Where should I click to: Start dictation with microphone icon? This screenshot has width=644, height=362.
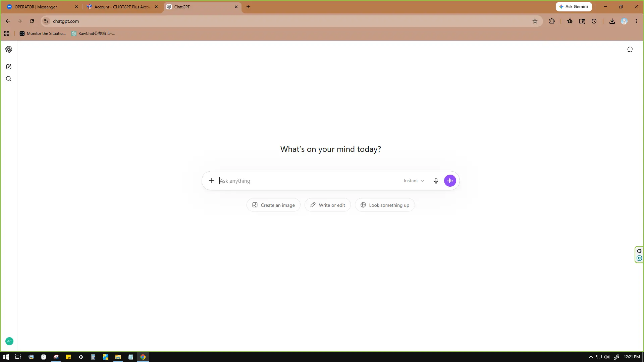(436, 181)
